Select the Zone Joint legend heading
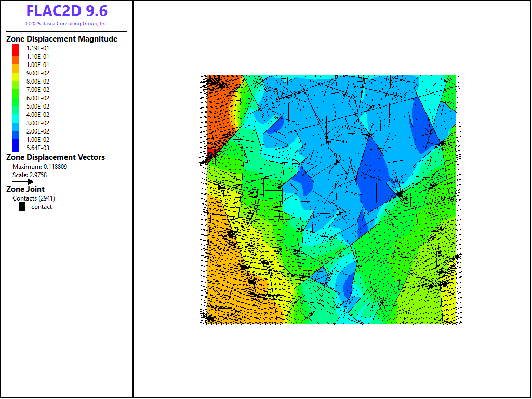The height and width of the screenshot is (399, 532). pyautogui.click(x=25, y=189)
